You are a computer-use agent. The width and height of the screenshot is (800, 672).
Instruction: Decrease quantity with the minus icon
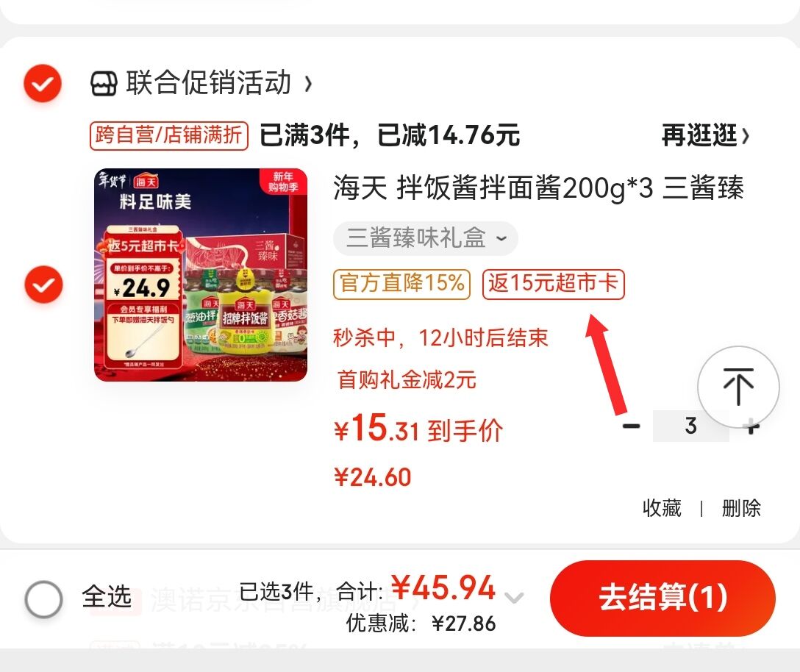coord(631,426)
